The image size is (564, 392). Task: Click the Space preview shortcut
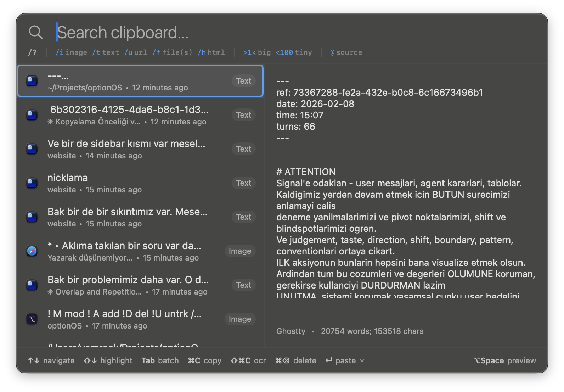click(x=504, y=360)
